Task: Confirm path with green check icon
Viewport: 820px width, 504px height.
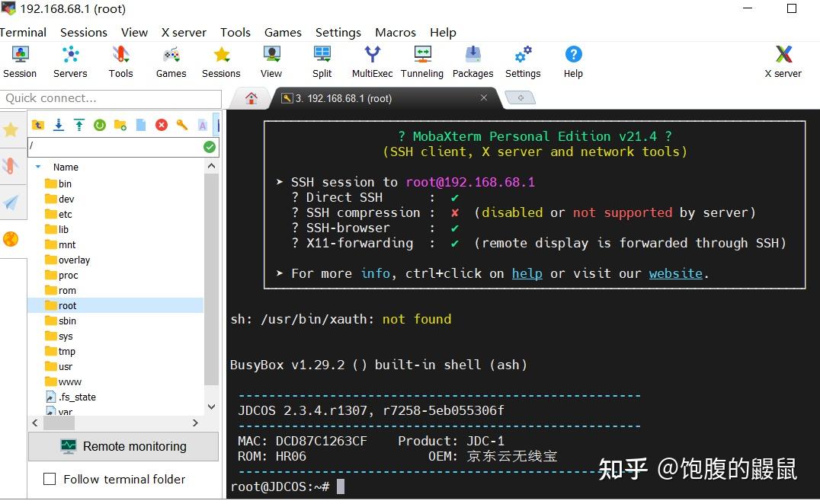Action: point(209,147)
